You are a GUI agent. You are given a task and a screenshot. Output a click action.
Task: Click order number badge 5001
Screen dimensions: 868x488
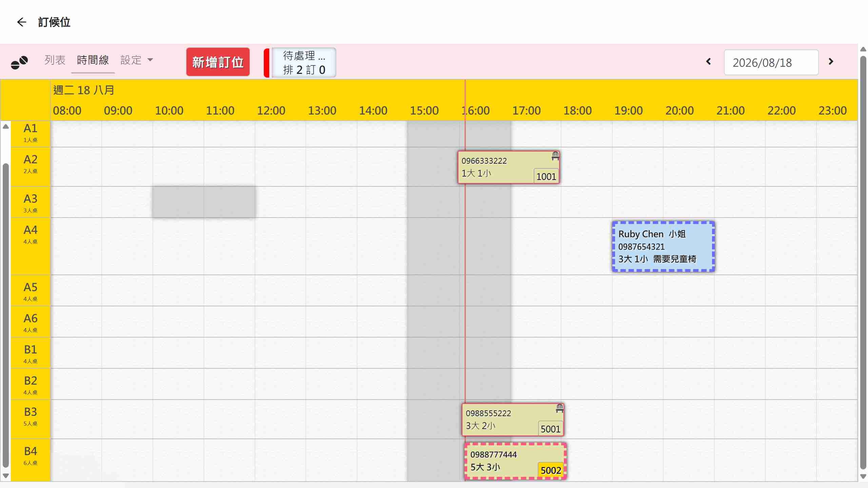click(551, 429)
